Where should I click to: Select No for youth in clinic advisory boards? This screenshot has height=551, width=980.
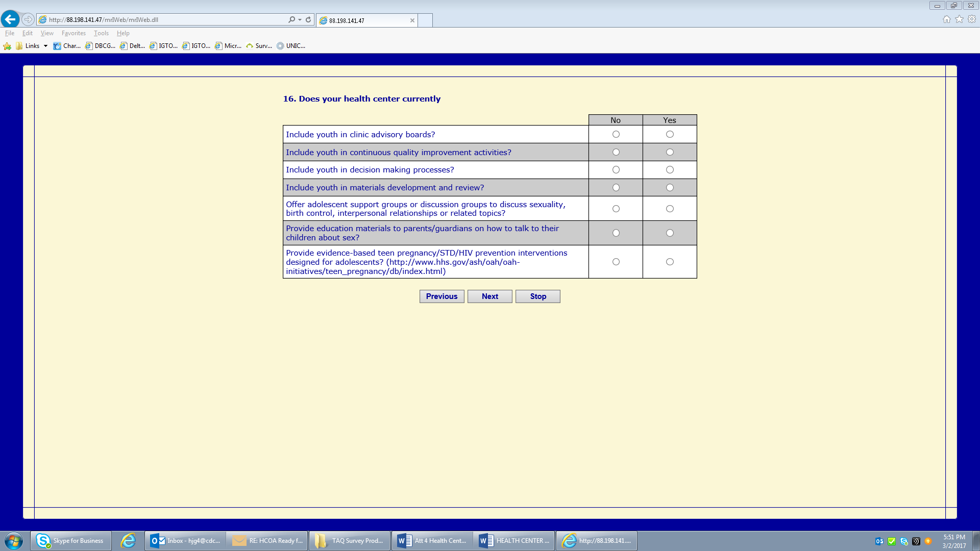pos(616,134)
